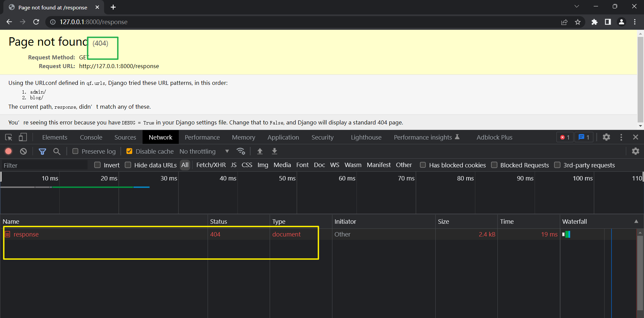Share this page icon
Screen dimensions: 644x318
pos(564,22)
